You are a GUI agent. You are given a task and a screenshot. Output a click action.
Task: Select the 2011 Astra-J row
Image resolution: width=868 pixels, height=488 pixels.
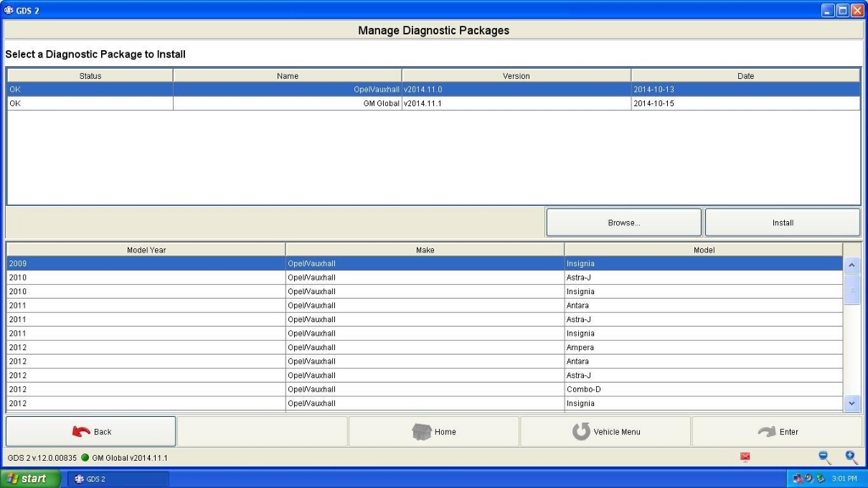pyautogui.click(x=425, y=319)
